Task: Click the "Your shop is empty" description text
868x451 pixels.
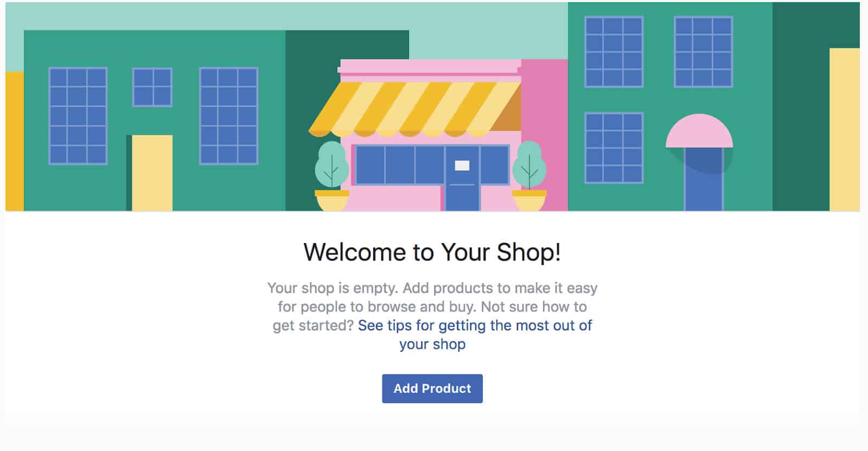Action: click(432, 297)
